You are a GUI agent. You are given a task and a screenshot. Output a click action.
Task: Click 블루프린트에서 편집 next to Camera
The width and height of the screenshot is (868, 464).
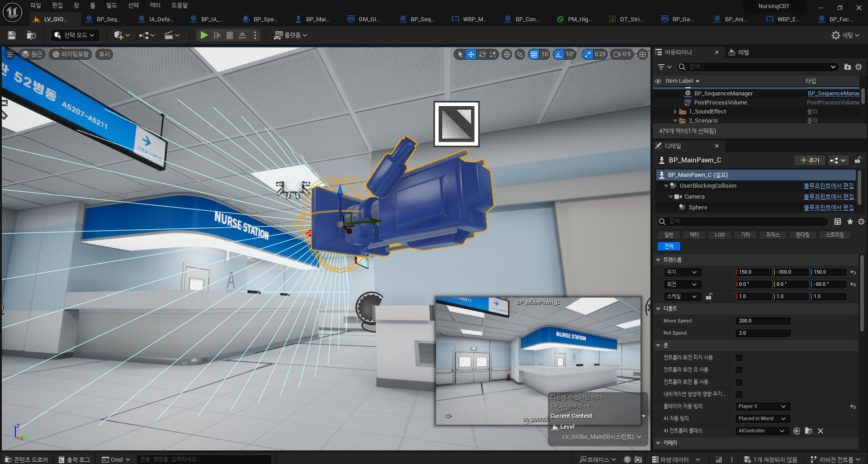coord(829,196)
